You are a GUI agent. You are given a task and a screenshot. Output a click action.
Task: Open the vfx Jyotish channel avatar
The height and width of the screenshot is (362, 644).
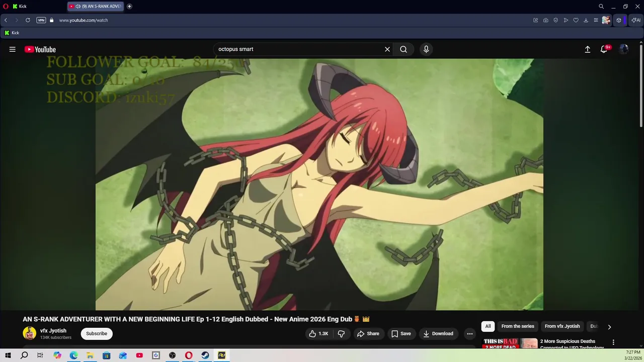click(x=30, y=333)
